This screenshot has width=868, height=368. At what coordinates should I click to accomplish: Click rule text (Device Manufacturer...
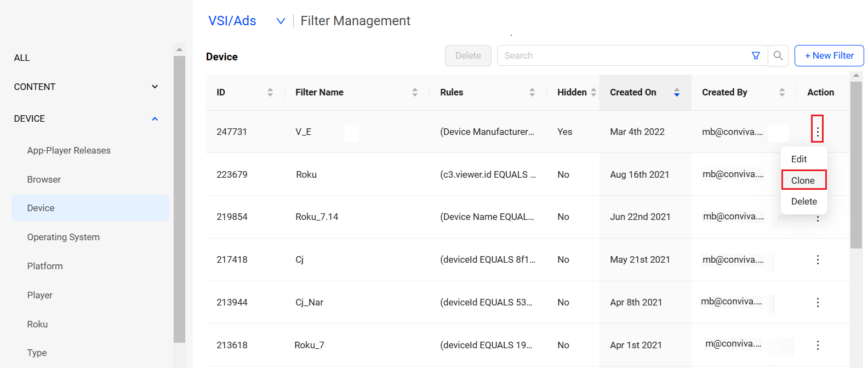pyautogui.click(x=487, y=132)
